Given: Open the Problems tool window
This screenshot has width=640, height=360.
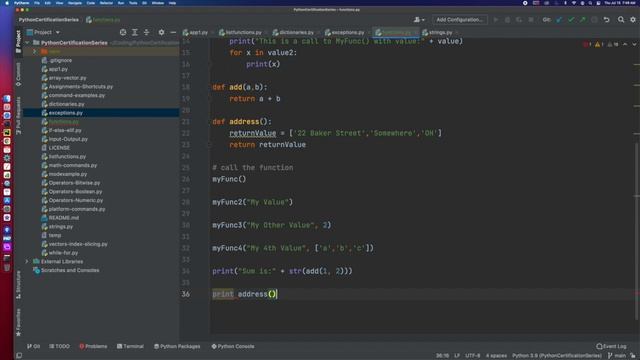Looking at the screenshot, I should (93, 346).
